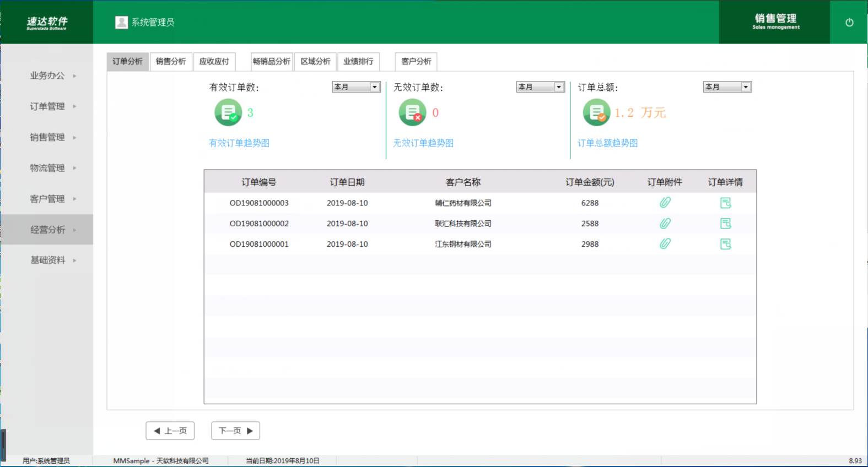Click the invalid order count 0
The image size is (868, 467).
tap(435, 113)
